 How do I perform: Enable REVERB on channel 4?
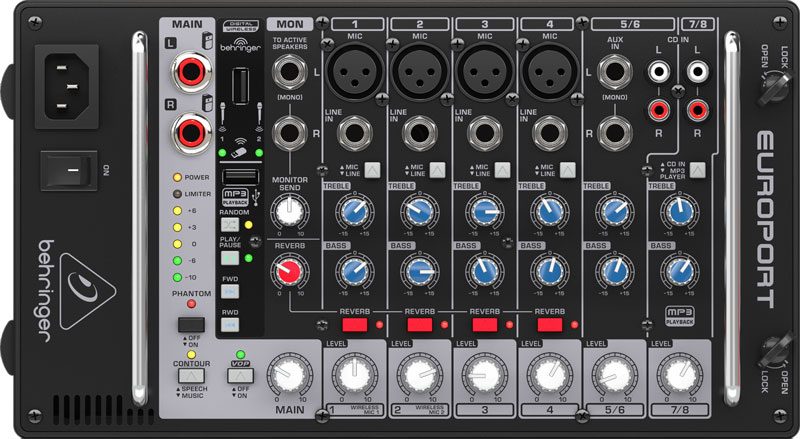pyautogui.click(x=550, y=325)
